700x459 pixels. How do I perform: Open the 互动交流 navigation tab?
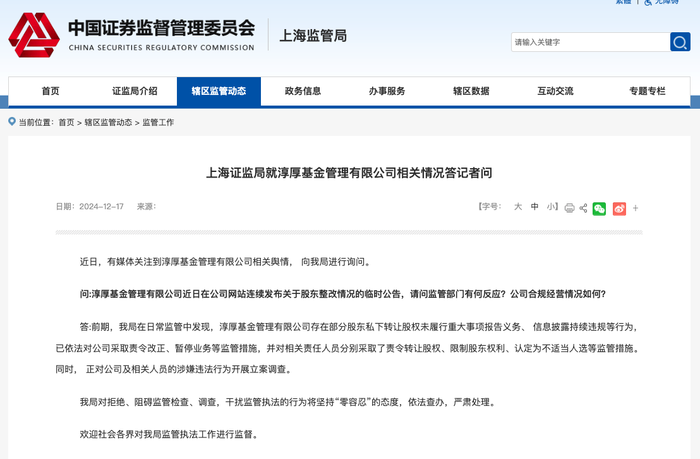[x=555, y=91]
